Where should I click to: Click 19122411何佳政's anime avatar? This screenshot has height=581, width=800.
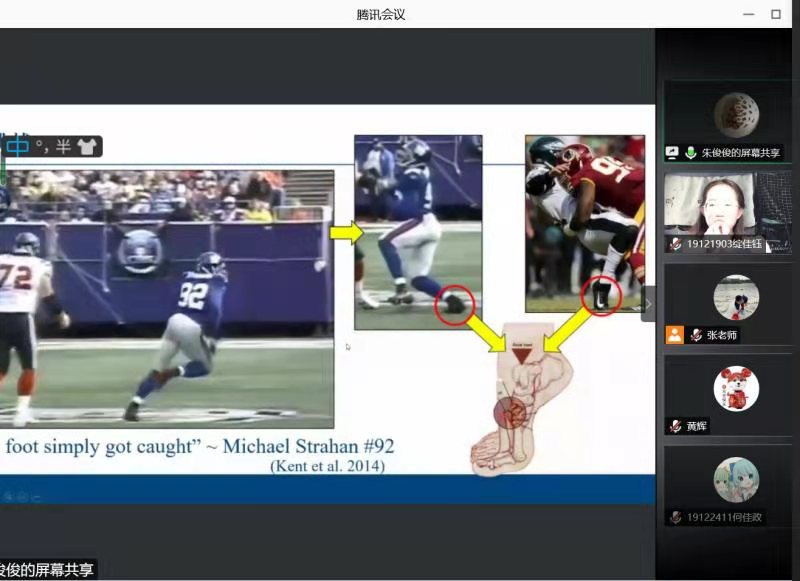(735, 479)
